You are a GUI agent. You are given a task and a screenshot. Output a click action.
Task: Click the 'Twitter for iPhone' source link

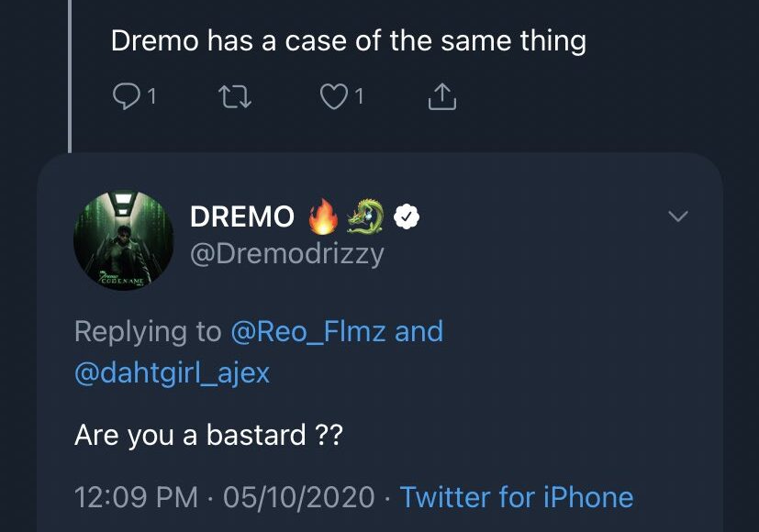point(516,497)
